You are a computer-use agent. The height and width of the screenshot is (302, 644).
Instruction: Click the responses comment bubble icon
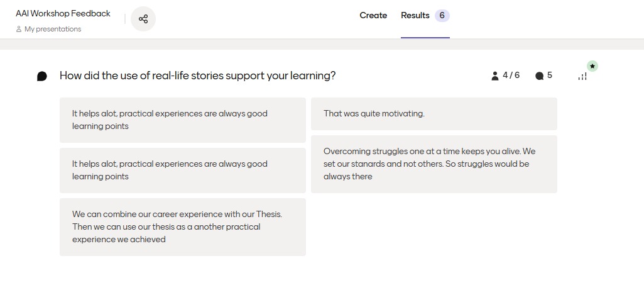(x=539, y=76)
